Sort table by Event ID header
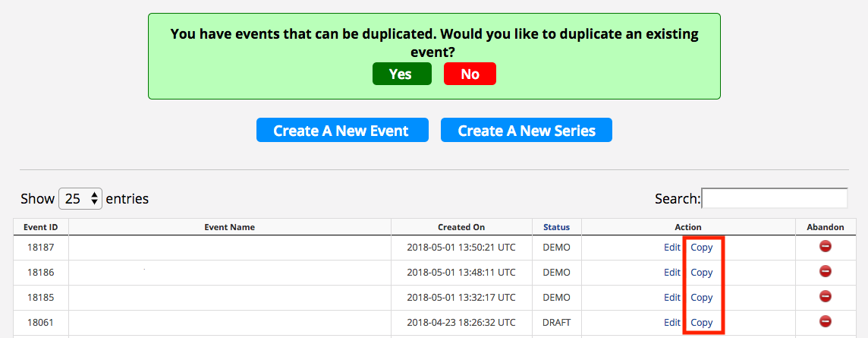Viewport: 868px width, 338px height. 41,227
